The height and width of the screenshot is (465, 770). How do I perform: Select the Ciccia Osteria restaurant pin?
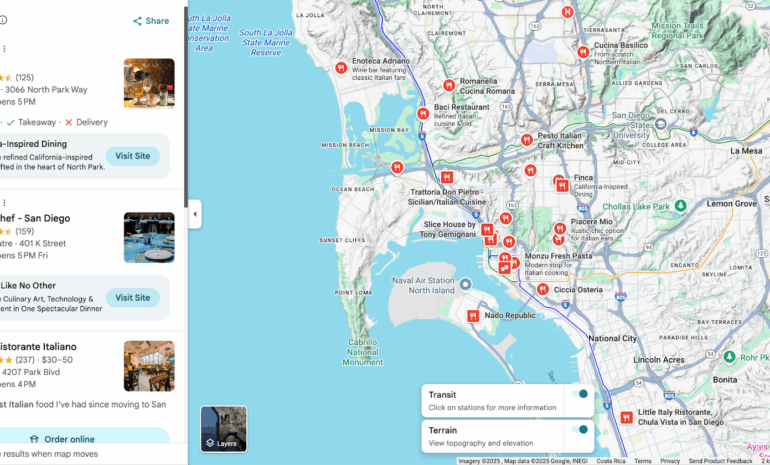(x=543, y=289)
